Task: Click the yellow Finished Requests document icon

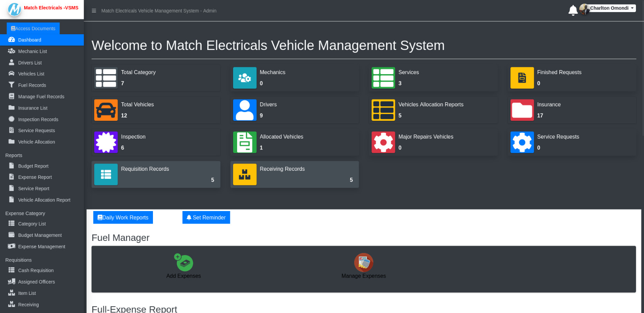Action: click(x=522, y=78)
